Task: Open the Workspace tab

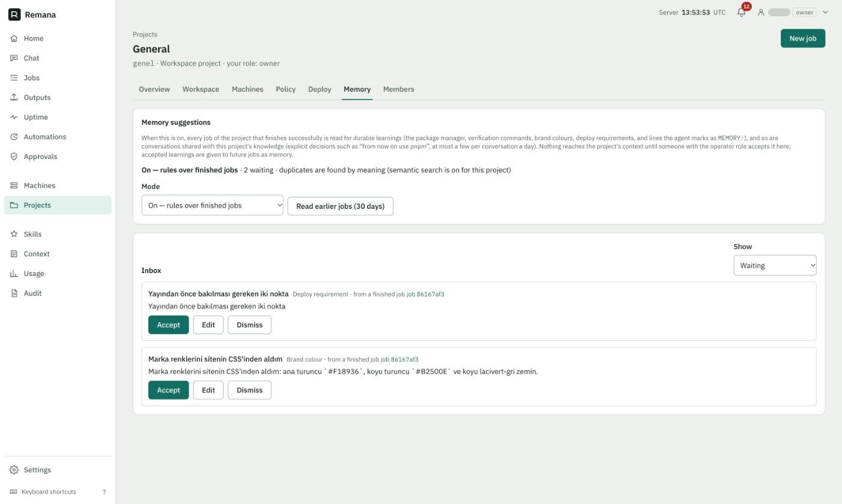Action: pos(201,89)
